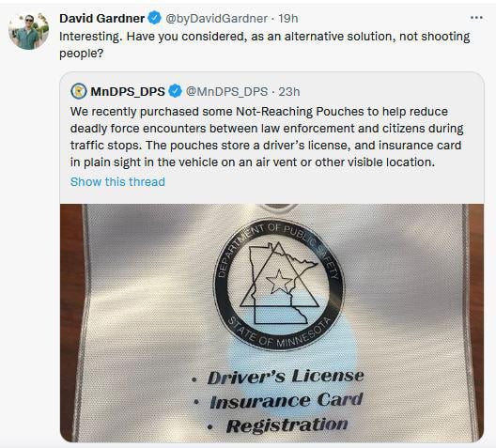Open the three-dot more options menu
496x448 pixels.
476,18
